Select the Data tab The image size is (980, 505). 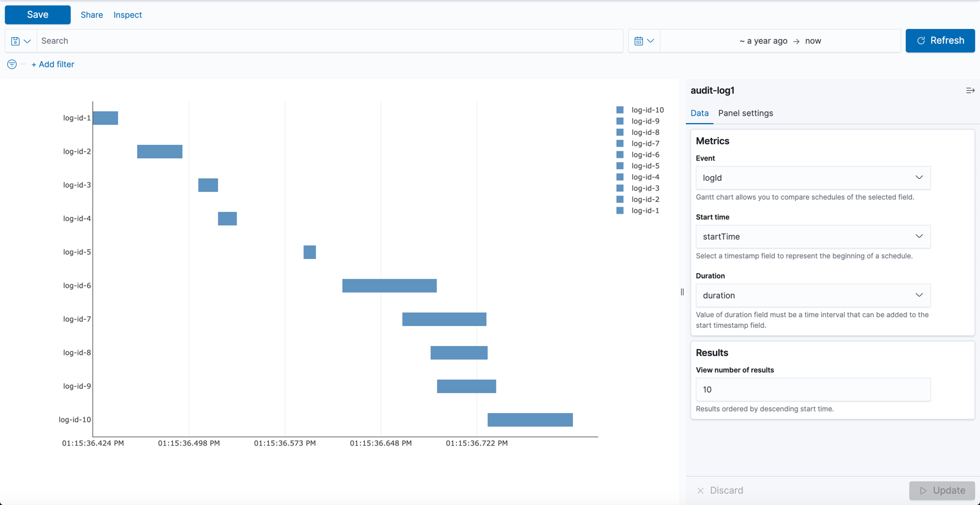(x=699, y=113)
